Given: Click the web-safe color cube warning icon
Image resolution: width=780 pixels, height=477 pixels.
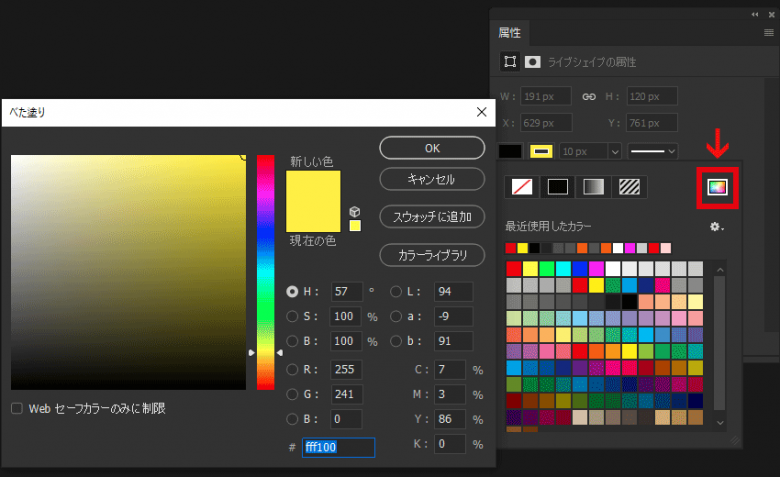Looking at the screenshot, I should click(x=355, y=211).
